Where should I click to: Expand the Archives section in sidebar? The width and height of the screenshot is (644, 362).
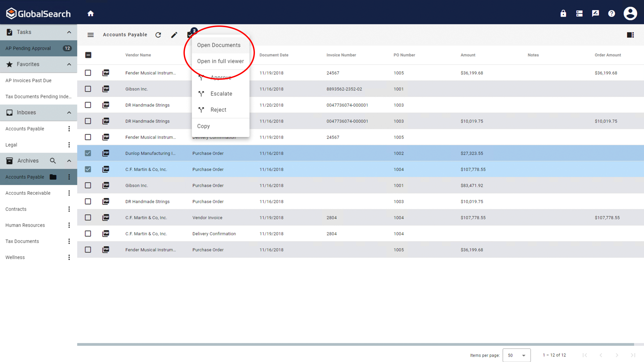pos(69,161)
